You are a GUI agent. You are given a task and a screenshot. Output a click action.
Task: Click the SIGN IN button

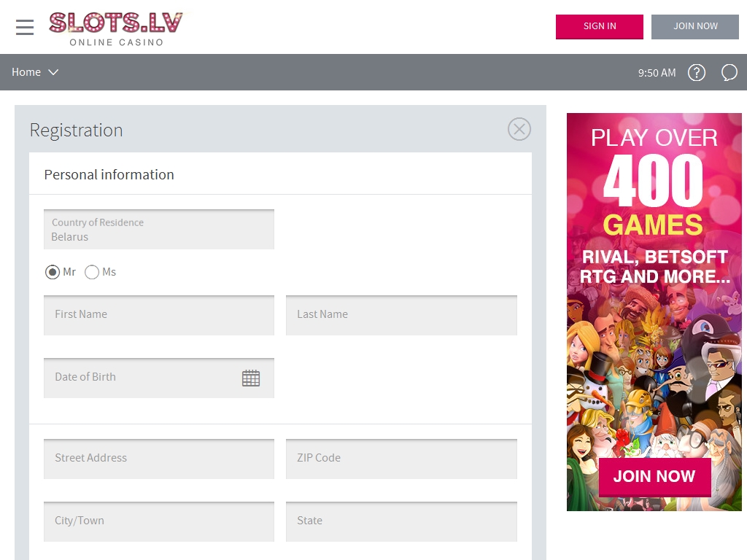[x=599, y=26]
